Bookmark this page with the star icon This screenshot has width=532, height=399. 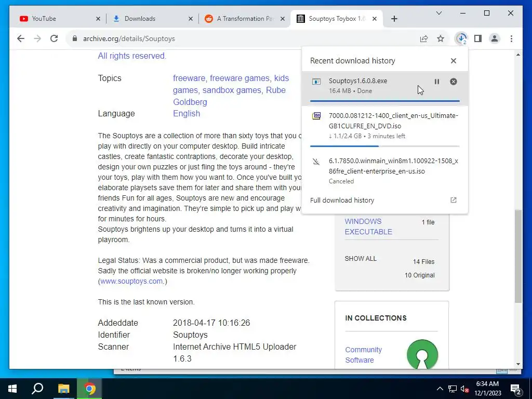pyautogui.click(x=441, y=38)
